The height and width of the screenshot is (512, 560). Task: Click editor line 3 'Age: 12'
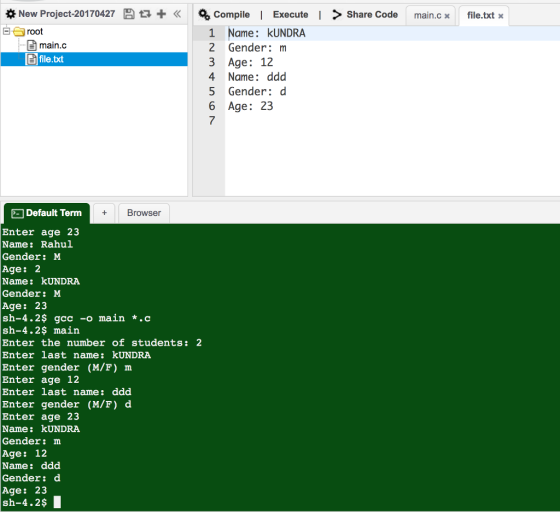(251, 62)
